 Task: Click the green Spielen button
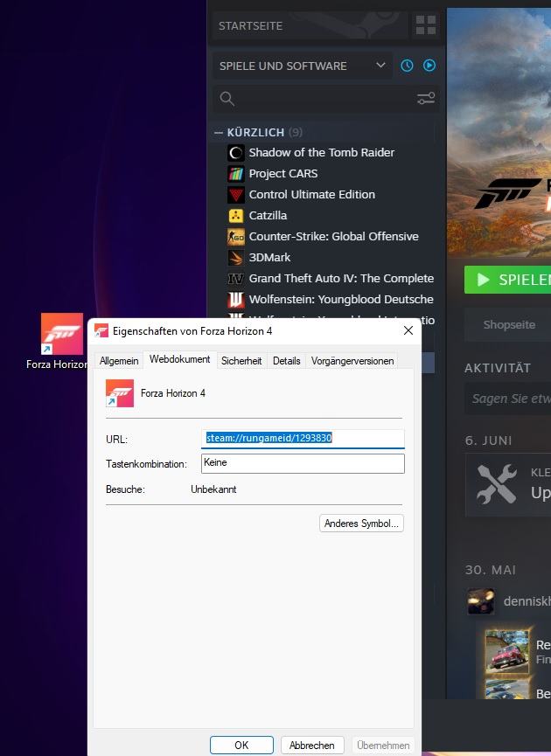pyautogui.click(x=507, y=279)
